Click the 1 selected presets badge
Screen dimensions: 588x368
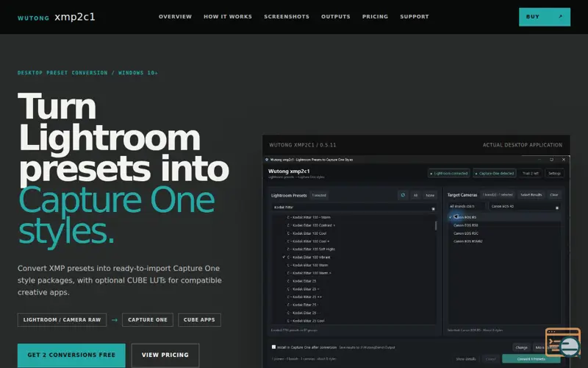[319, 195]
